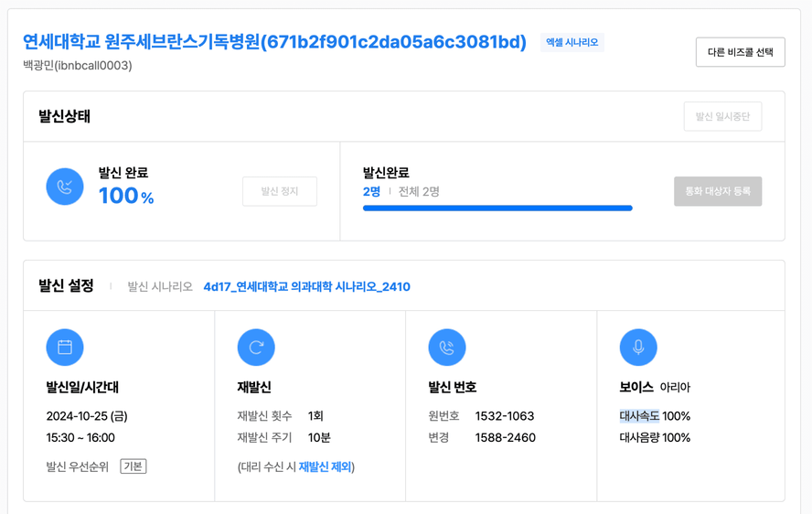
Task: Click the 연세대학교 원주세브란스기독병원 title link
Action: click(274, 41)
